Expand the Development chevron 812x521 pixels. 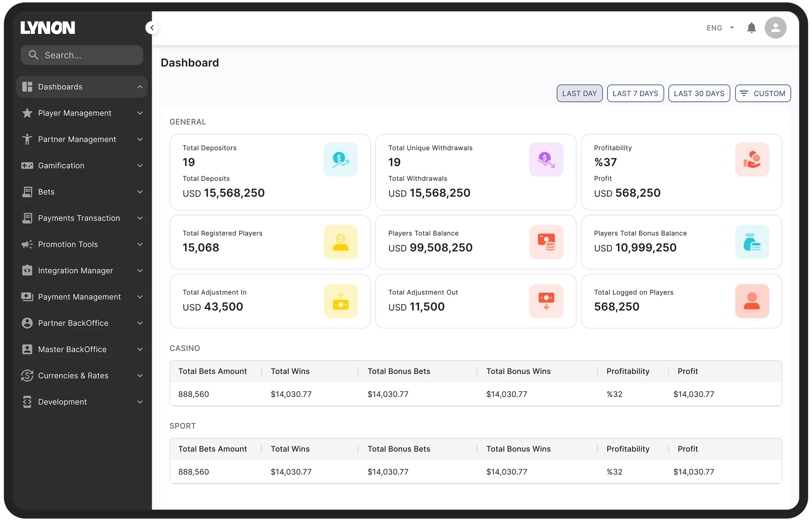click(x=140, y=402)
